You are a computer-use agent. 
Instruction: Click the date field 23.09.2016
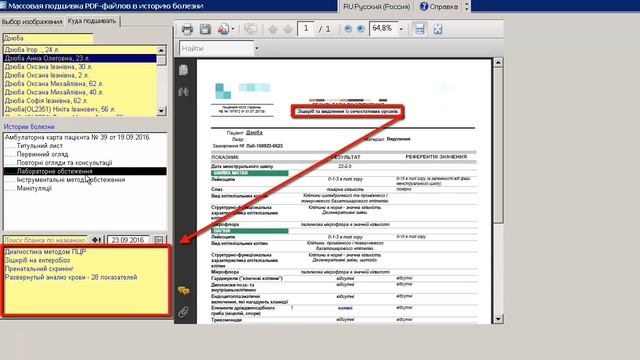tap(128, 240)
